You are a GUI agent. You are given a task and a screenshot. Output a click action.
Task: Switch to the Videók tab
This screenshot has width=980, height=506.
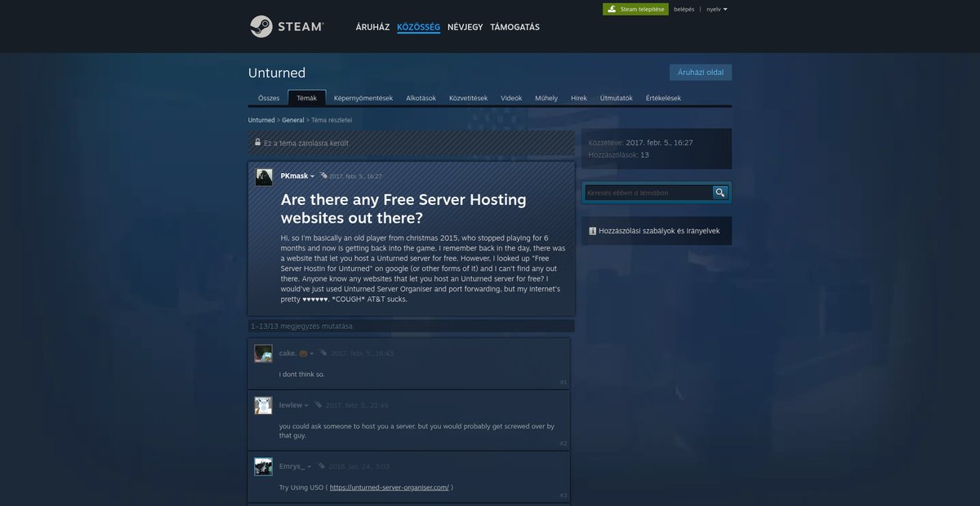pos(511,98)
